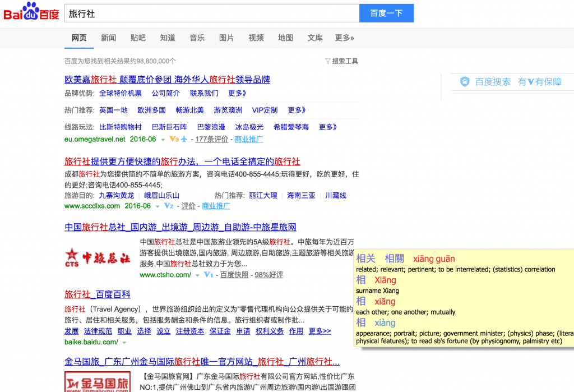574x392 pixels.
Task: Open the 旅行社提供更方便快捷 result title
Action: pyautogui.click(x=182, y=162)
